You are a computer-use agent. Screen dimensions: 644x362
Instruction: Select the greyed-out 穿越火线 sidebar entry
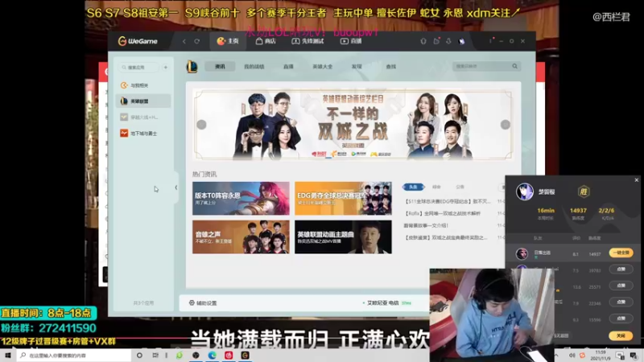click(143, 117)
